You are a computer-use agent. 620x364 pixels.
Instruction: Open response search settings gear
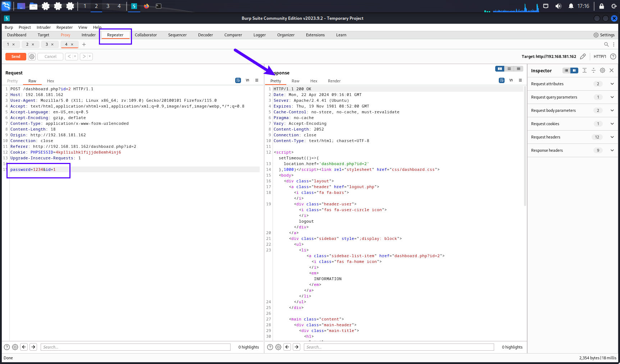click(278, 347)
